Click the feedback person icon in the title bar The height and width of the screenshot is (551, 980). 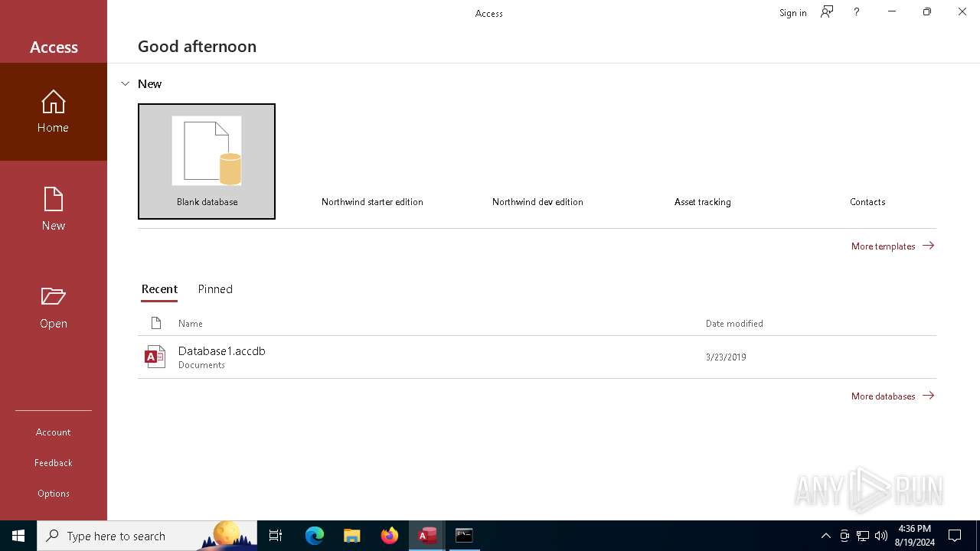[x=827, y=12]
